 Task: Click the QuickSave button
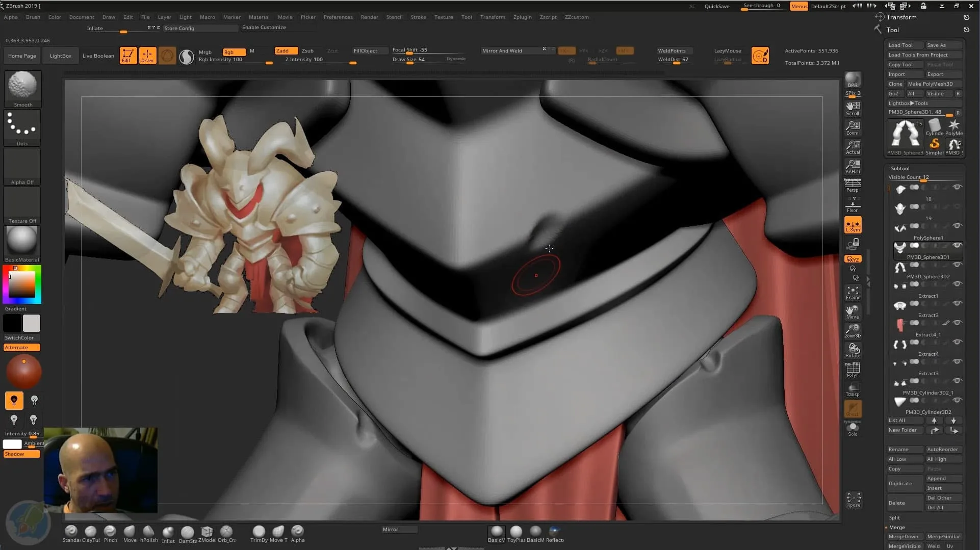[717, 6]
